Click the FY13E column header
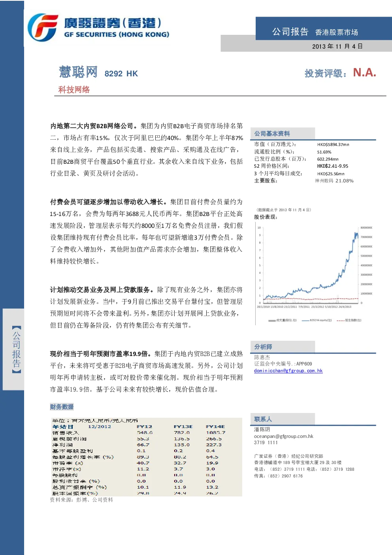This screenshot has height=555, width=392. pyautogui.click(x=183, y=427)
